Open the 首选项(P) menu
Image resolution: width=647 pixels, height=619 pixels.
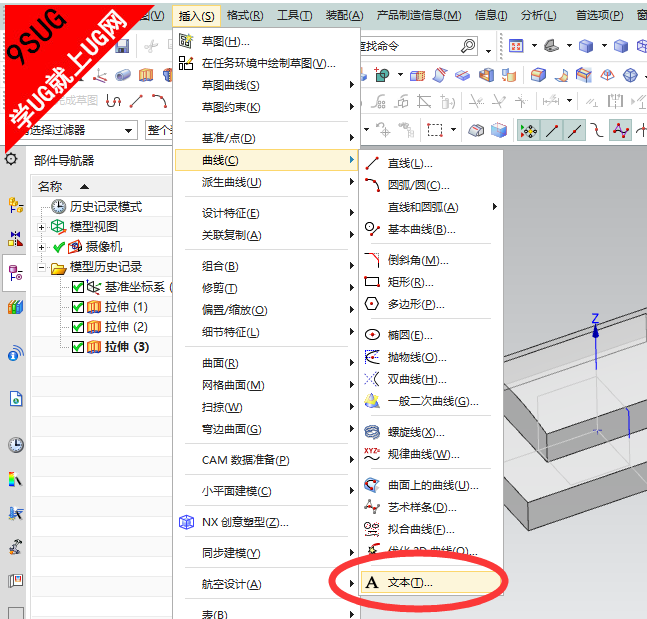coord(600,15)
